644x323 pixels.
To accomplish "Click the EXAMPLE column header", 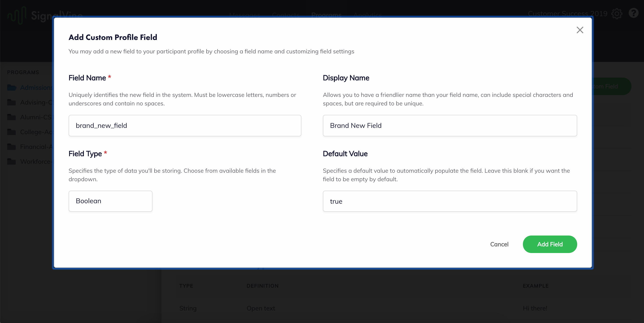I will 535,286.
